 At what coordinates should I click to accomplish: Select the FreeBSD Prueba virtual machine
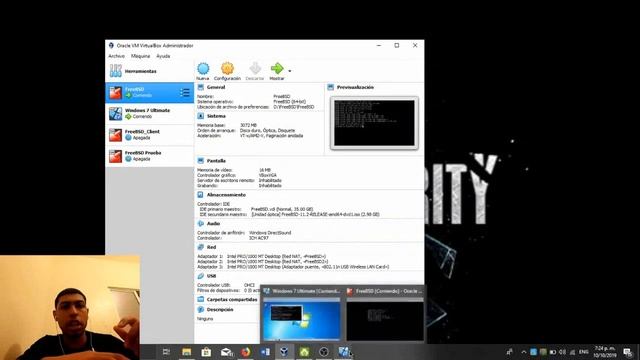[149, 156]
